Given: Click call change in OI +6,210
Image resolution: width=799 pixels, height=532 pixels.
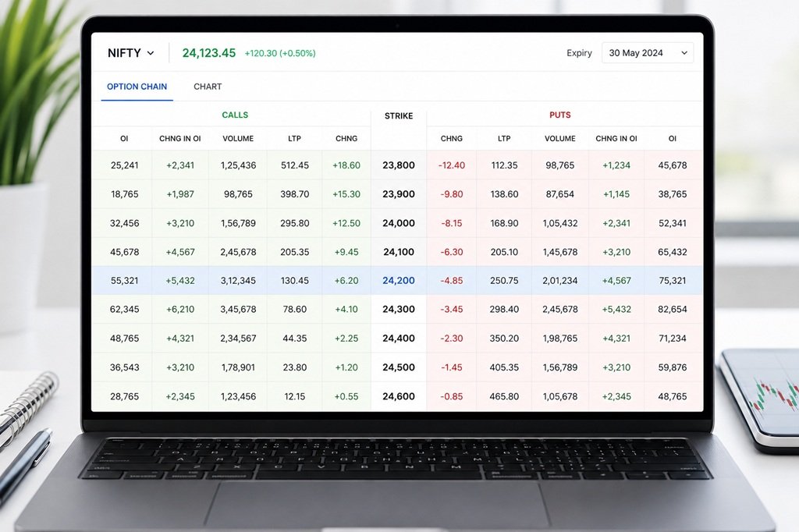Looking at the screenshot, I should pyautogui.click(x=180, y=310).
